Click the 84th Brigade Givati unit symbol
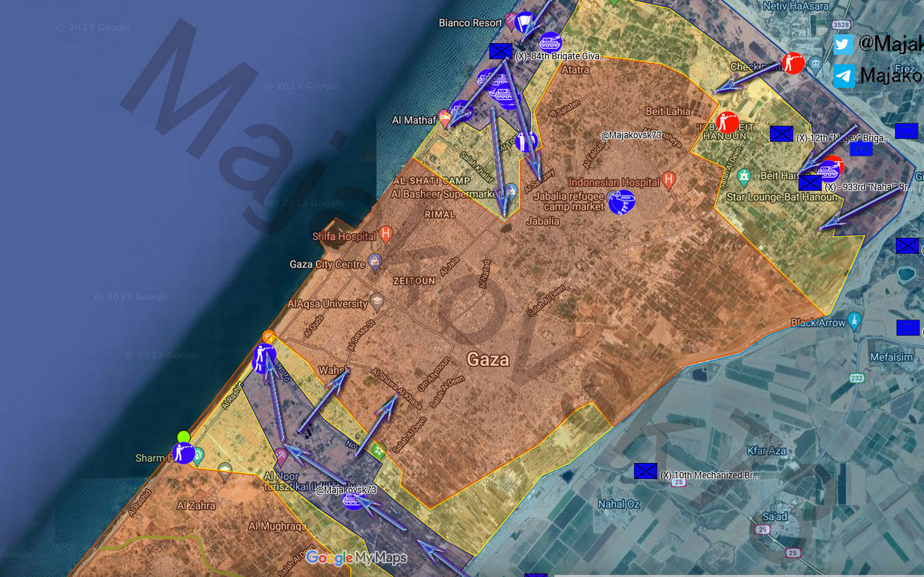This screenshot has width=924, height=577. [x=500, y=52]
